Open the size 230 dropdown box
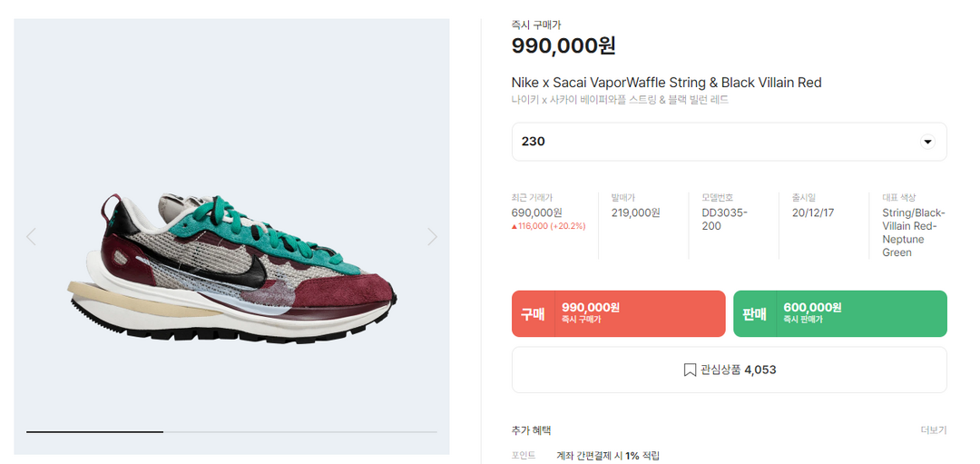The width and height of the screenshot is (980, 464). [729, 142]
